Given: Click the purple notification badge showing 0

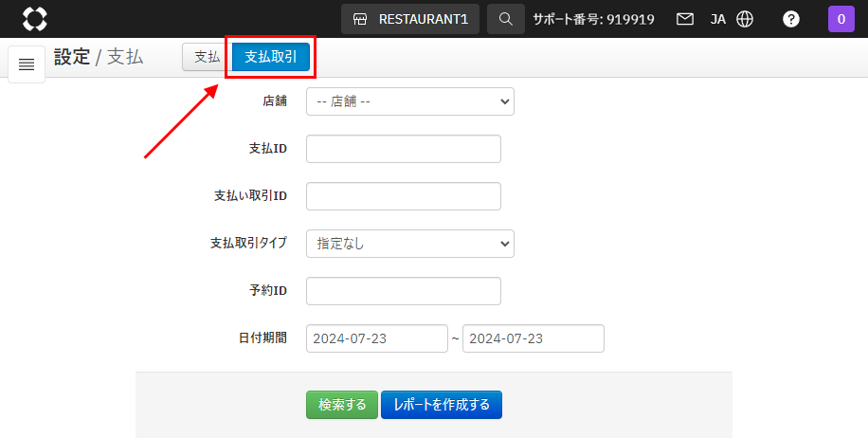Looking at the screenshot, I should (x=841, y=19).
